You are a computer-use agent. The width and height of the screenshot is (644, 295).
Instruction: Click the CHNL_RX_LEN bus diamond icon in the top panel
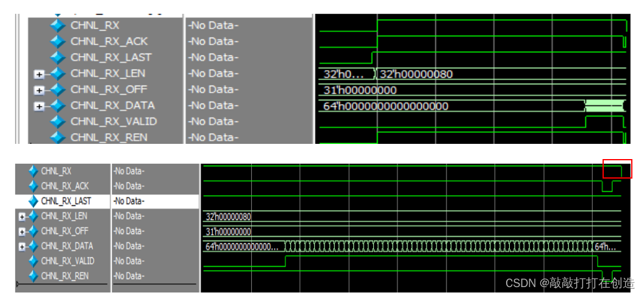[x=57, y=74]
